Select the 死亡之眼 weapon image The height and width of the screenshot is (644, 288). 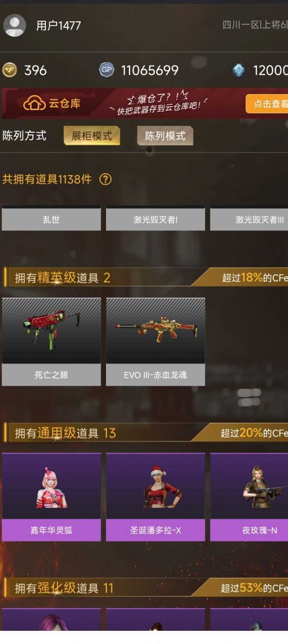[x=51, y=330]
